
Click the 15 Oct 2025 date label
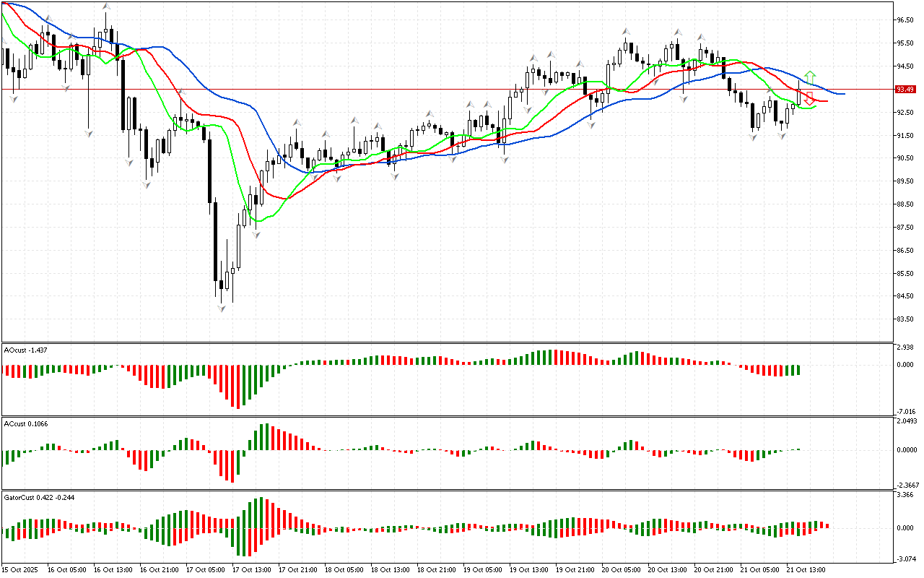(20, 569)
